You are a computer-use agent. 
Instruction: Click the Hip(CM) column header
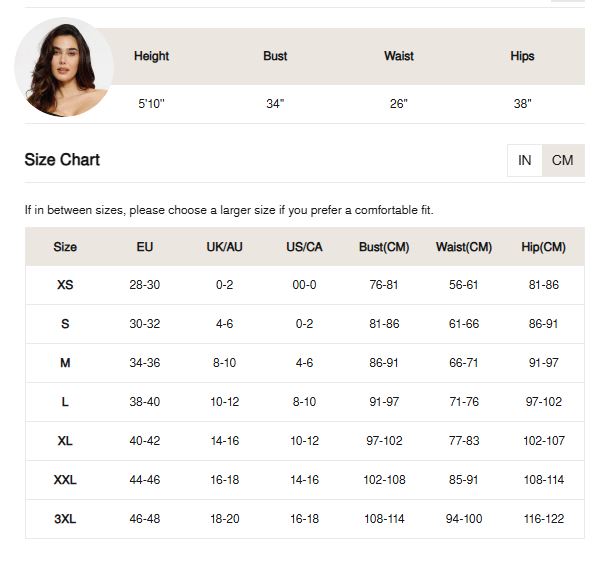[x=543, y=247]
